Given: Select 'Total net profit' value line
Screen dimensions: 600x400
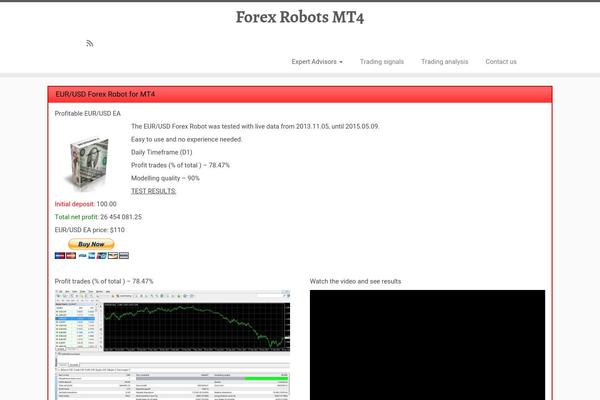Looking at the screenshot, I should pyautogui.click(x=98, y=217).
